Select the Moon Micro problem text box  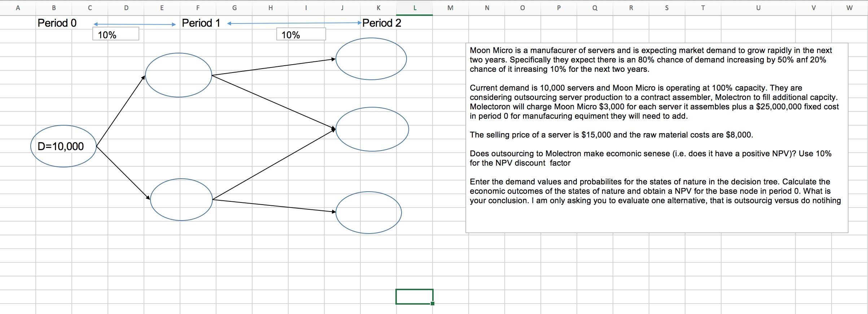[x=657, y=138]
